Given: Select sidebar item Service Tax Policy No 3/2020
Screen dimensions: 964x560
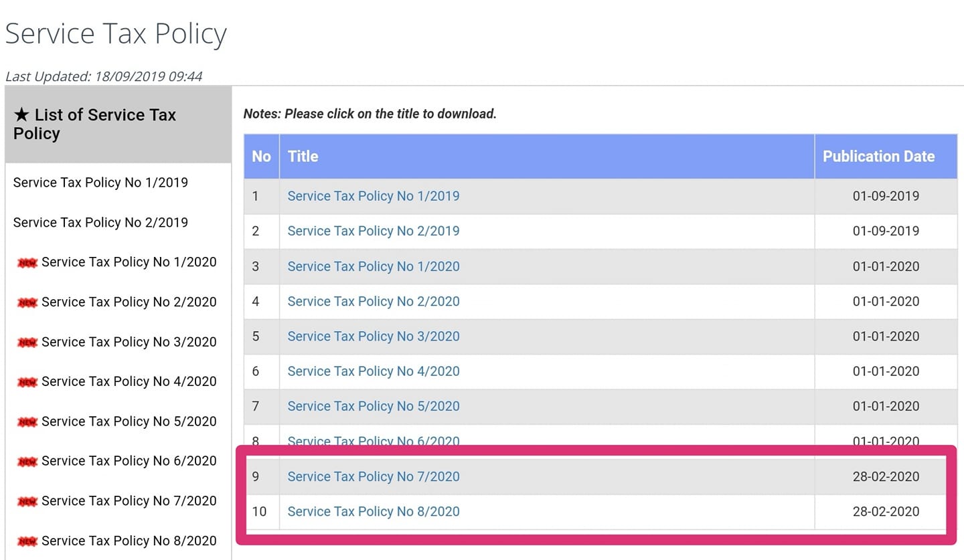Looking at the screenshot, I should (129, 342).
